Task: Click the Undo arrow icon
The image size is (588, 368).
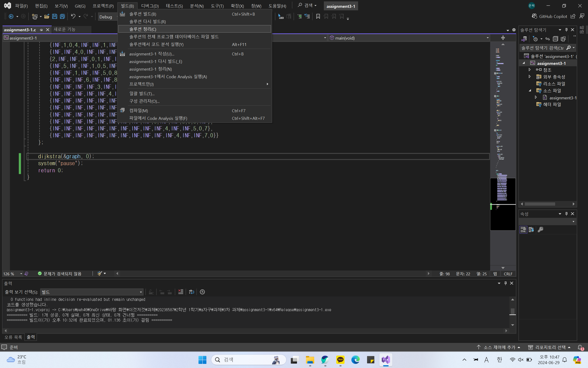Action: 73,17
